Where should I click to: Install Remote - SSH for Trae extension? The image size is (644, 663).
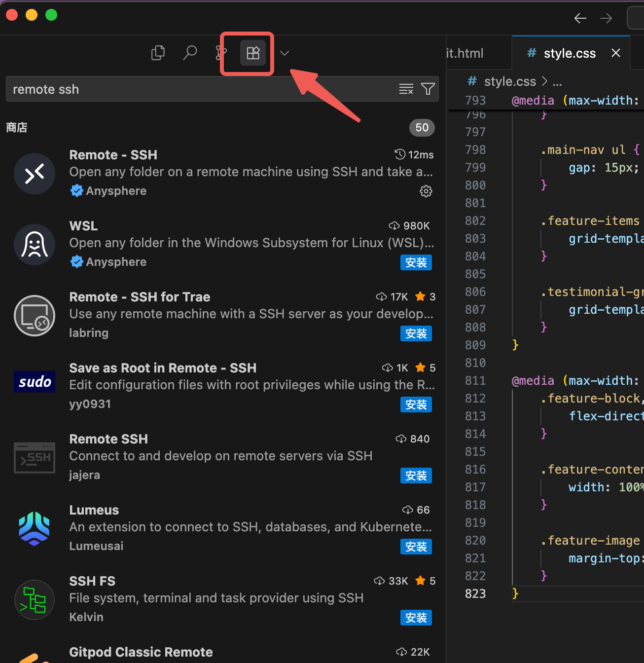416,333
